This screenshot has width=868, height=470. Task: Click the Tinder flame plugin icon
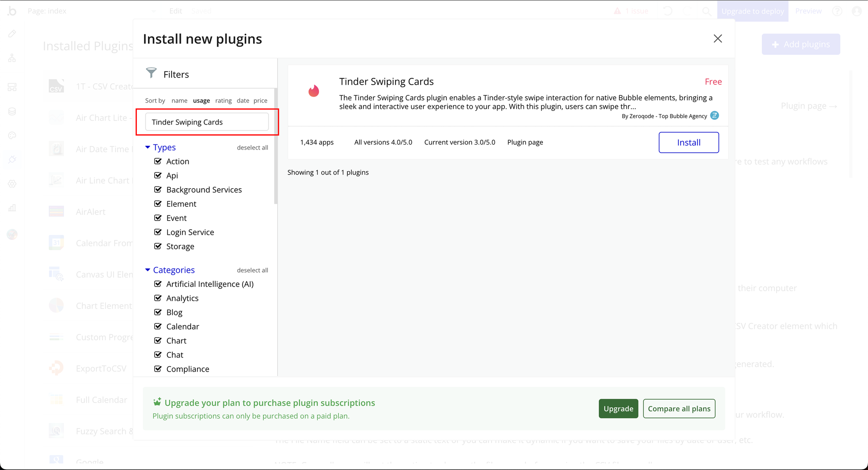[x=314, y=91]
